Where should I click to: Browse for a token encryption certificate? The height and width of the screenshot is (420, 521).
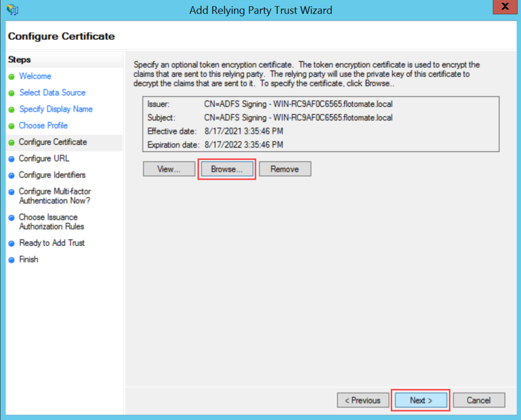click(x=226, y=169)
